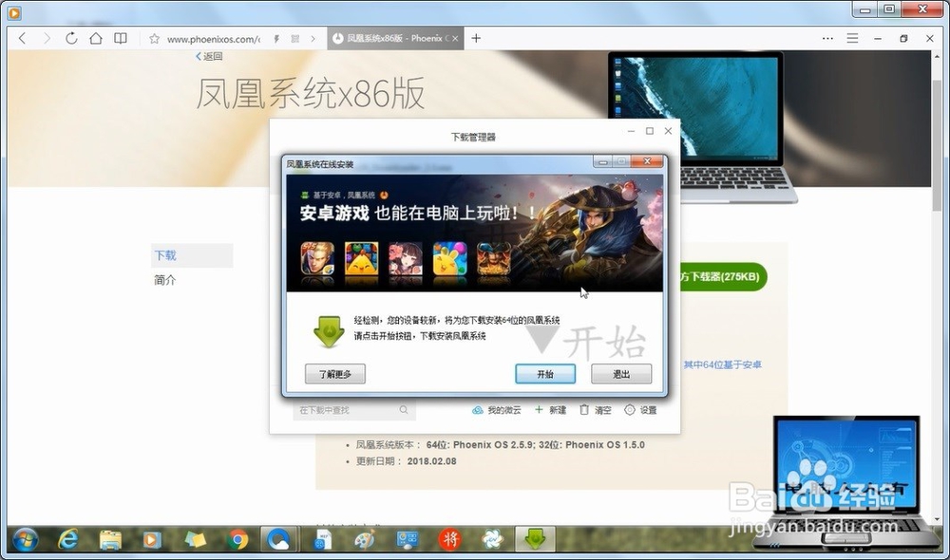Click the 其中64位基于安卓 link

[x=722, y=364]
